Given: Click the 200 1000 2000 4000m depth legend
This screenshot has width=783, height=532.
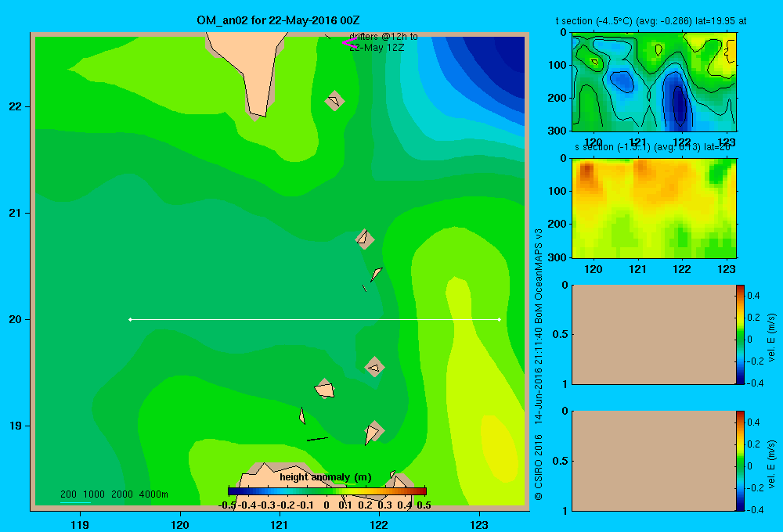Looking at the screenshot, I should coord(114,494).
